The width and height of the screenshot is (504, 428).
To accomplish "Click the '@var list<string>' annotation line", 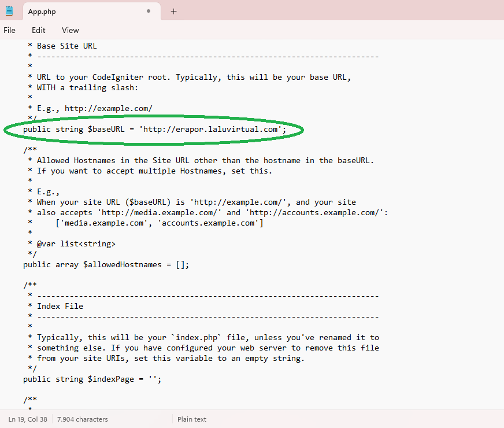I will pos(76,244).
